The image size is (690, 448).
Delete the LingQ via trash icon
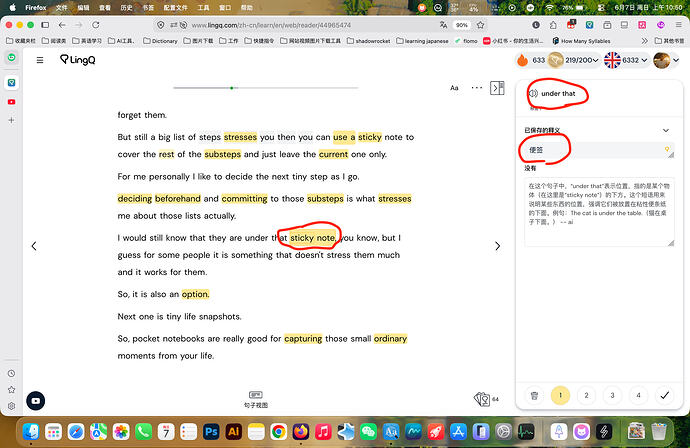pyautogui.click(x=534, y=395)
